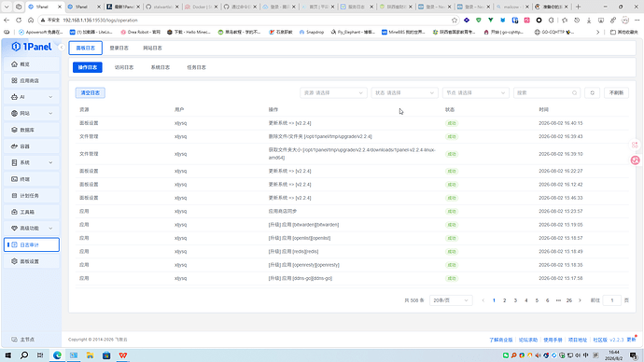Go to page 26 of logs
644x362 pixels.
(568, 300)
